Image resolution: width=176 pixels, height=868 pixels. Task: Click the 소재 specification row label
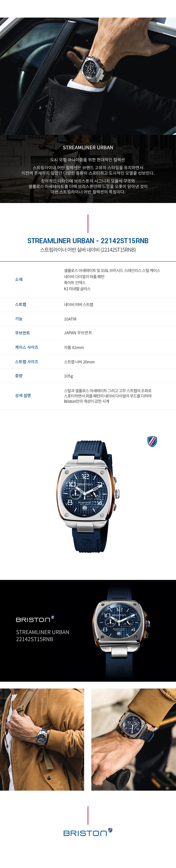coord(19,279)
